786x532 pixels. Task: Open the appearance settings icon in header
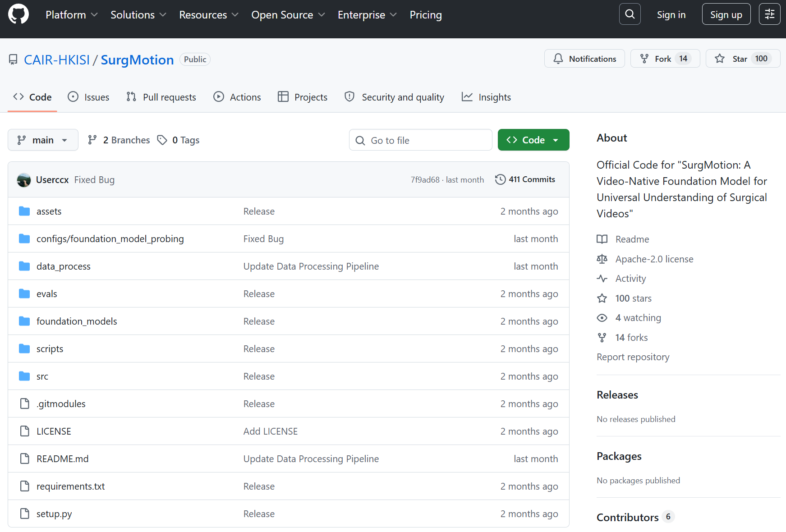pos(770,14)
